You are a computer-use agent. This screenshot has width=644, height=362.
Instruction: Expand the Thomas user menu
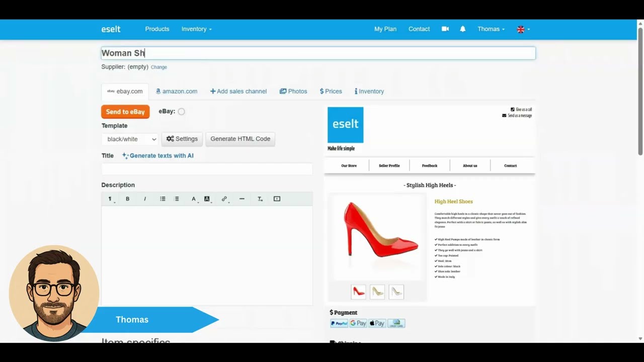tap(491, 29)
